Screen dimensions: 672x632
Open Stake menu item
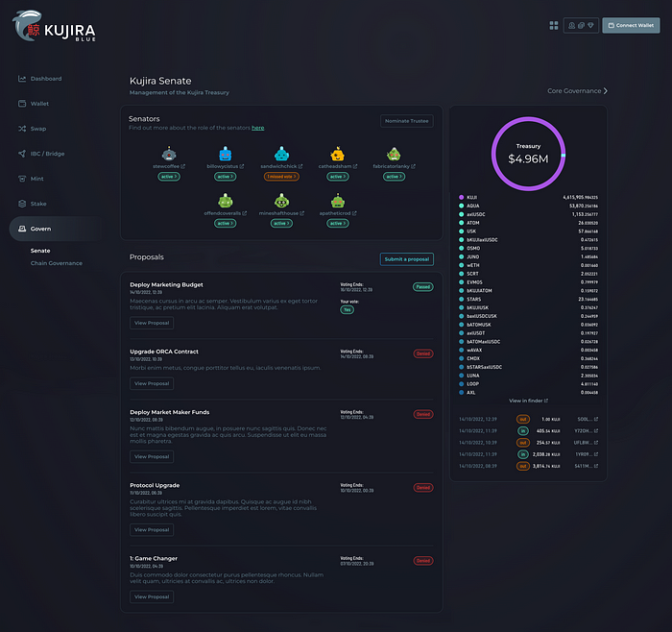(x=38, y=204)
